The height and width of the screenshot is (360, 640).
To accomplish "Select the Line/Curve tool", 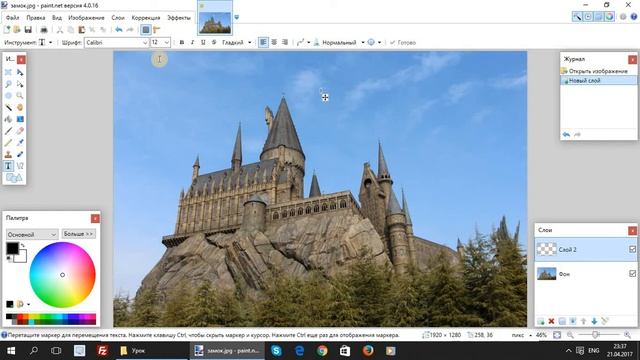I will (x=20, y=166).
